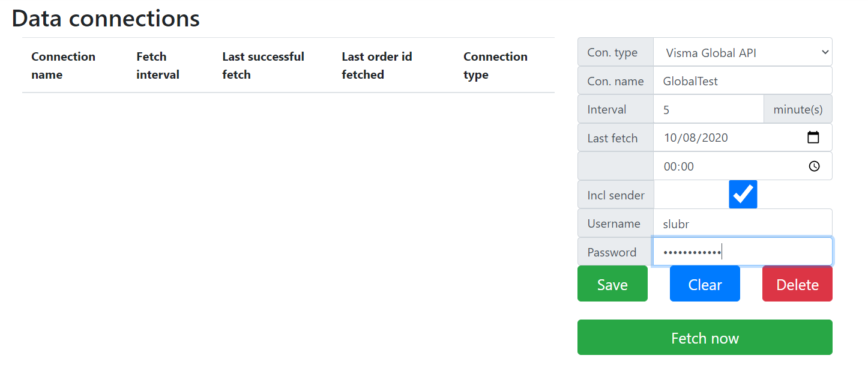The image size is (868, 388).
Task: Focus the Con. name text field
Action: click(x=742, y=81)
